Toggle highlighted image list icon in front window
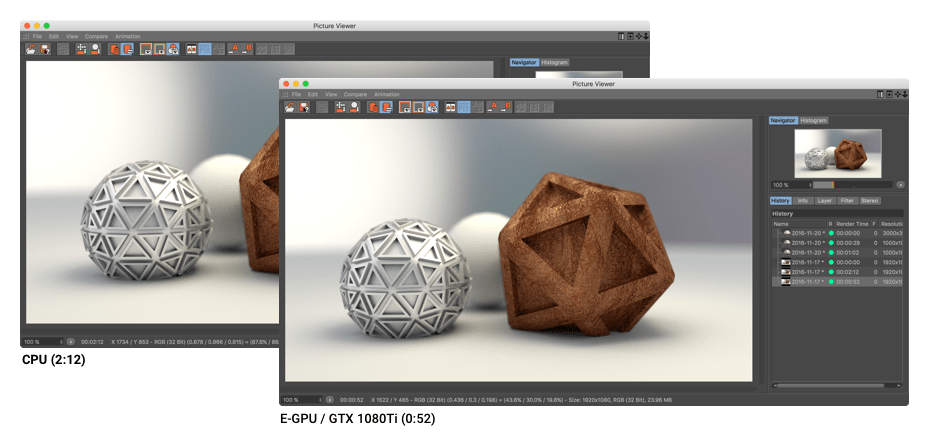This screenshot has height=446, width=929. [x=386, y=107]
